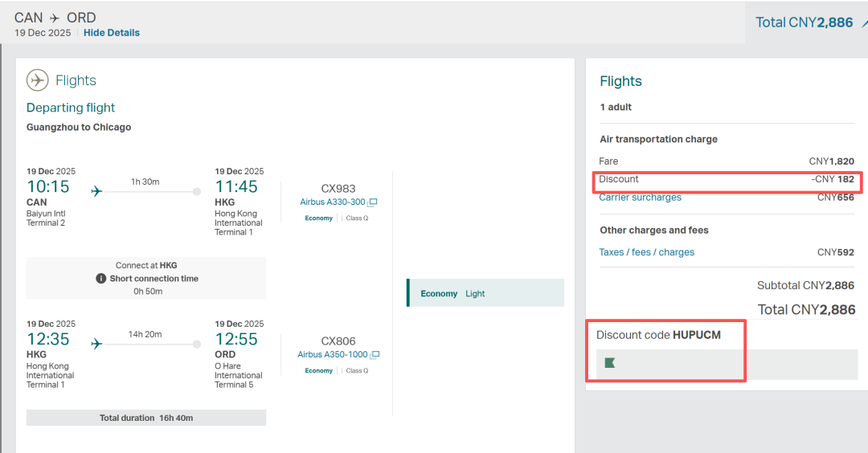
Task: Click flight number CX983
Action: tap(338, 189)
